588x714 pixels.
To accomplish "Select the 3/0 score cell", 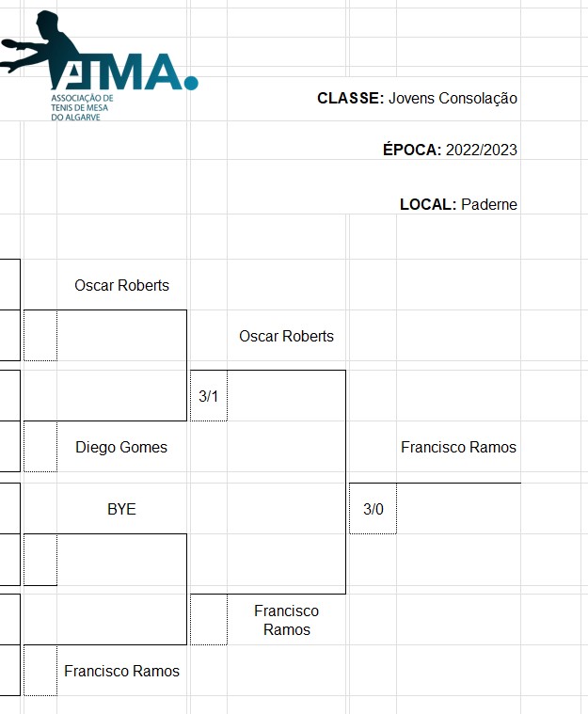I will 373,509.
